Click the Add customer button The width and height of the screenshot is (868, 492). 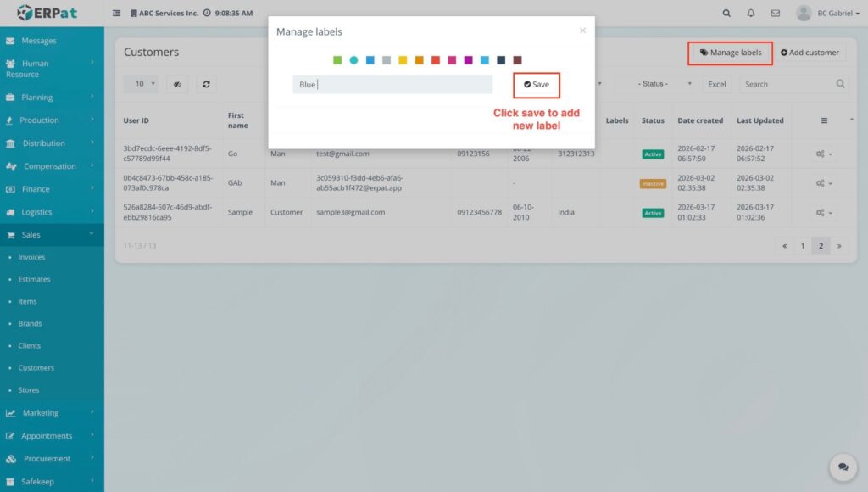coord(810,53)
